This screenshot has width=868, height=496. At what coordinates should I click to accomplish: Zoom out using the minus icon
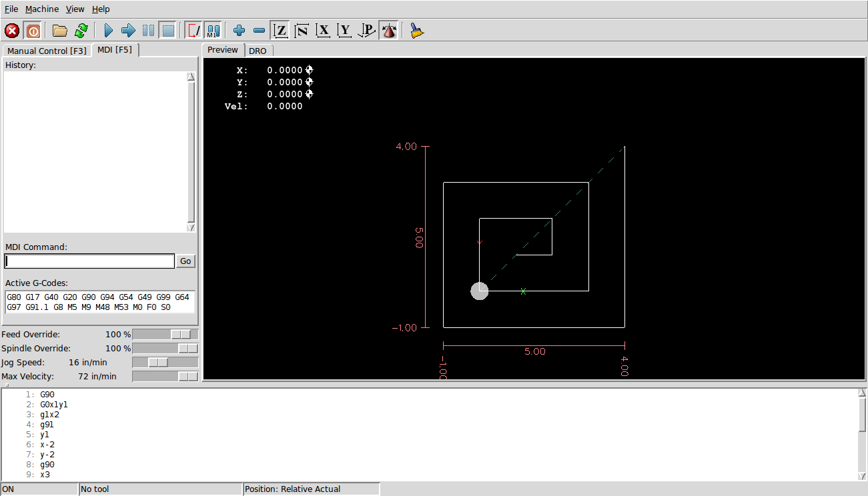pyautogui.click(x=260, y=31)
